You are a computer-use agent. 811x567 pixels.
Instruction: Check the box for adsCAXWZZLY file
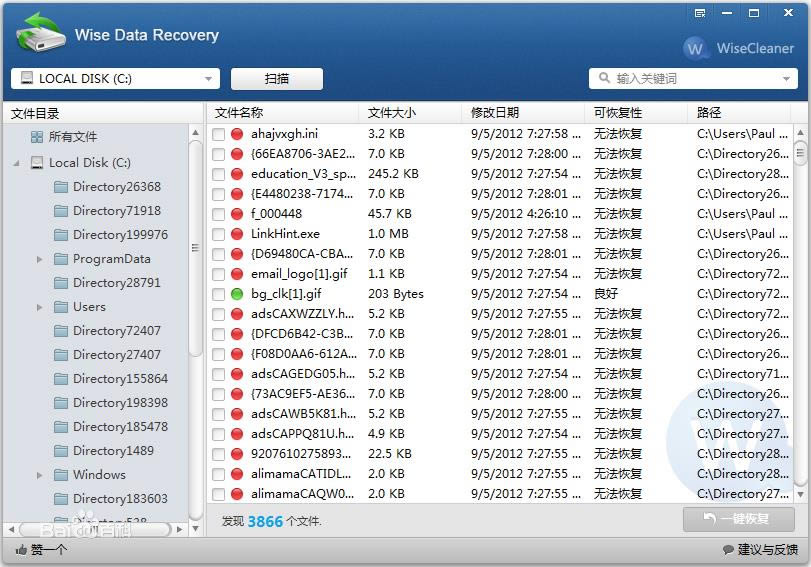coord(218,314)
